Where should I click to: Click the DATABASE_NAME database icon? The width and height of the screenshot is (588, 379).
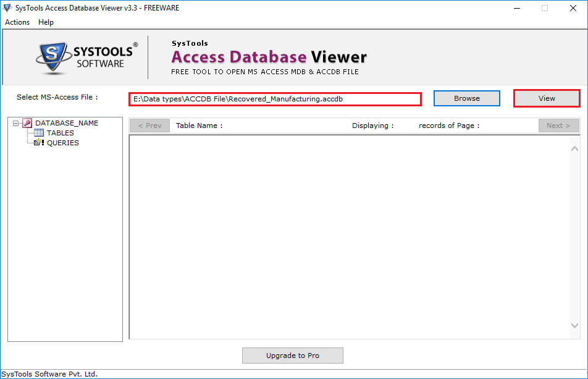(27, 123)
